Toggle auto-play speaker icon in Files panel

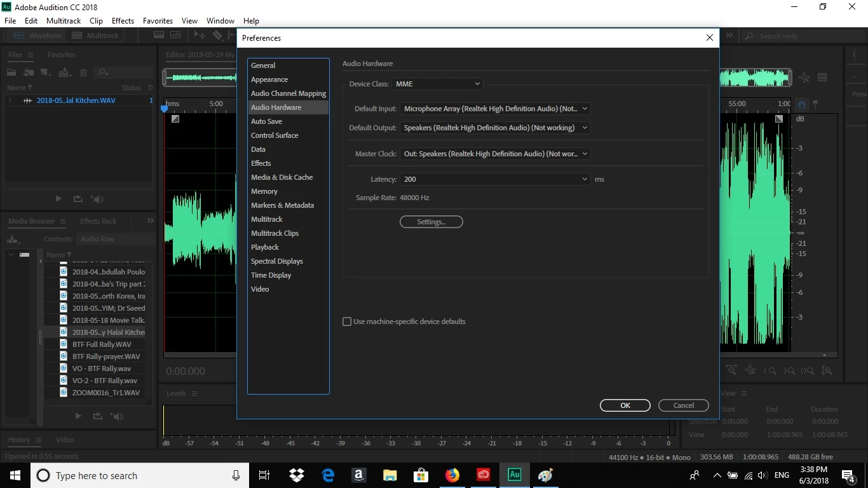pyautogui.click(x=98, y=199)
